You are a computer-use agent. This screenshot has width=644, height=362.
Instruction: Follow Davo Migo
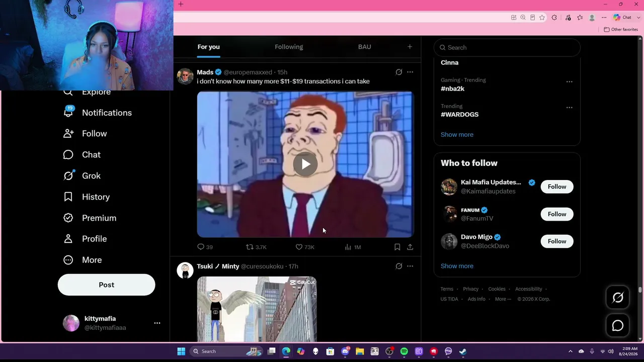coord(557,241)
